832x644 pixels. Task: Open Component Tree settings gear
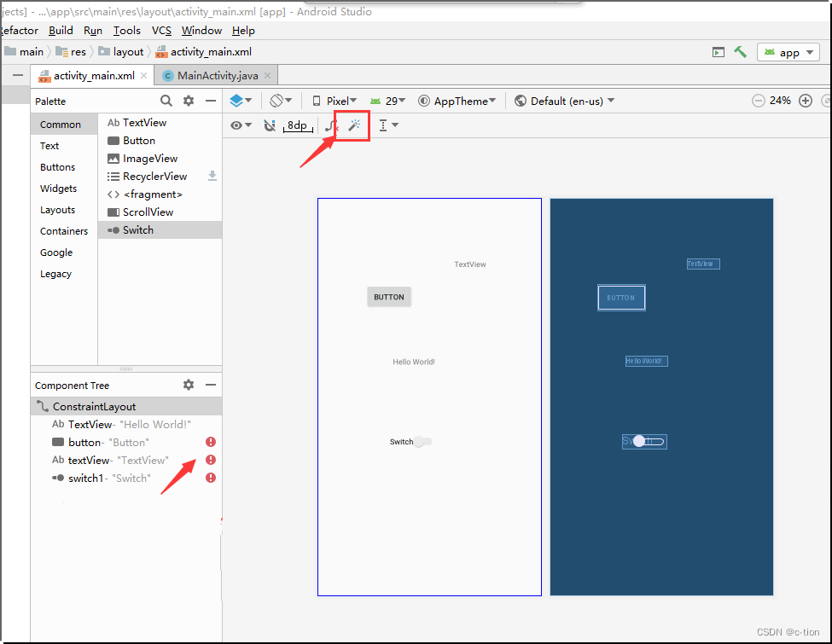click(x=189, y=385)
